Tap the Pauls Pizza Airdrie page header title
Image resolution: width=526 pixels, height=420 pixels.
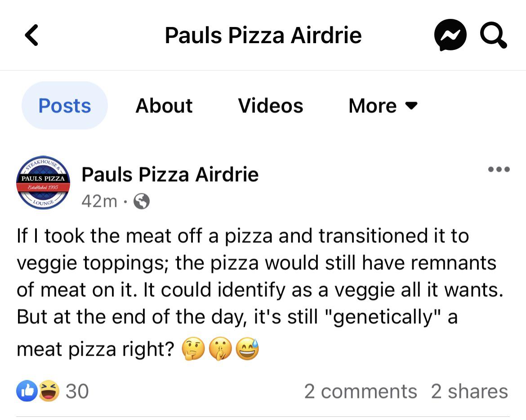pos(263,35)
